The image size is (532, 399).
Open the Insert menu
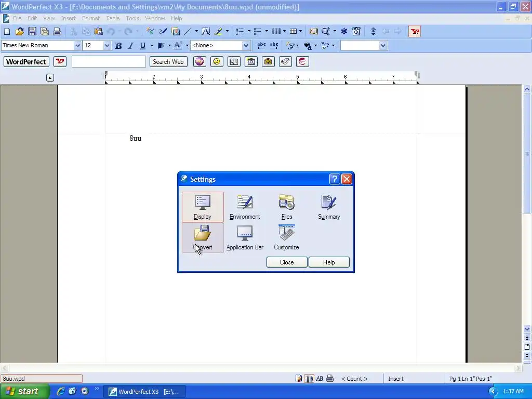68,18
